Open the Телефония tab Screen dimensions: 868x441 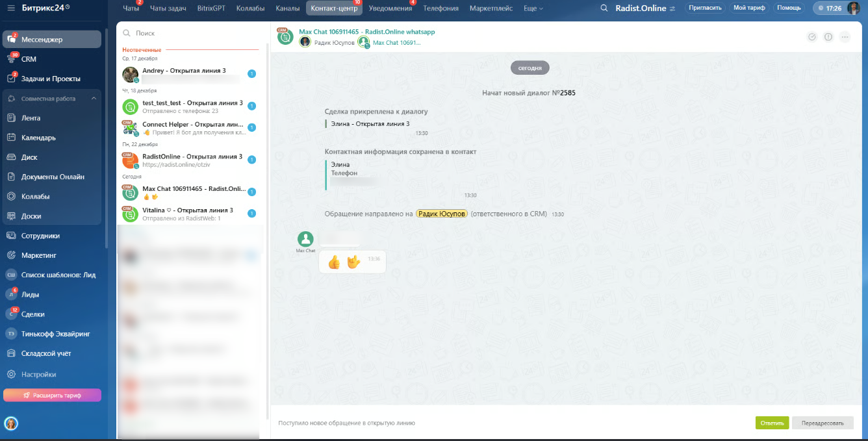(x=440, y=8)
